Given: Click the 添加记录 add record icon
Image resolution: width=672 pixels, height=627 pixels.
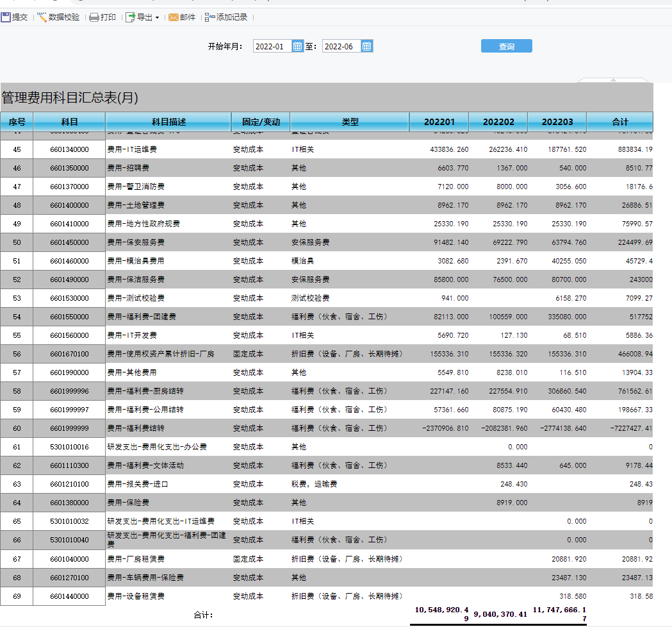Looking at the screenshot, I should [x=210, y=17].
